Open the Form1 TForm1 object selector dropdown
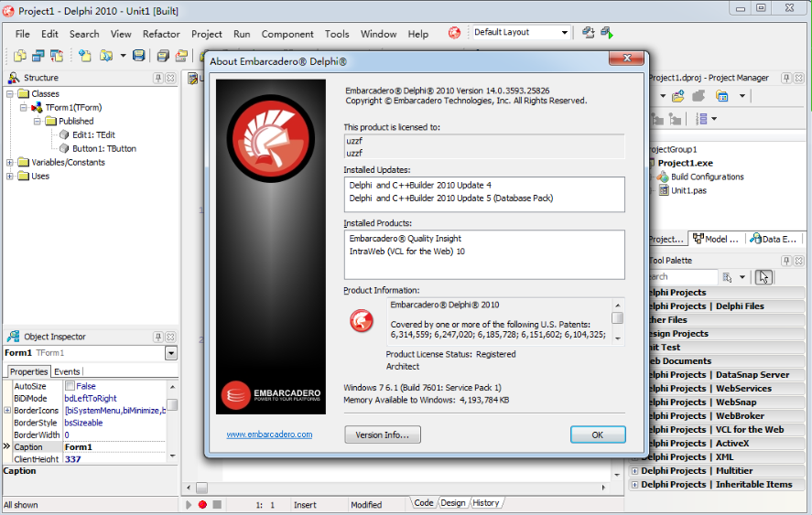The height and width of the screenshot is (515, 812). click(x=171, y=353)
